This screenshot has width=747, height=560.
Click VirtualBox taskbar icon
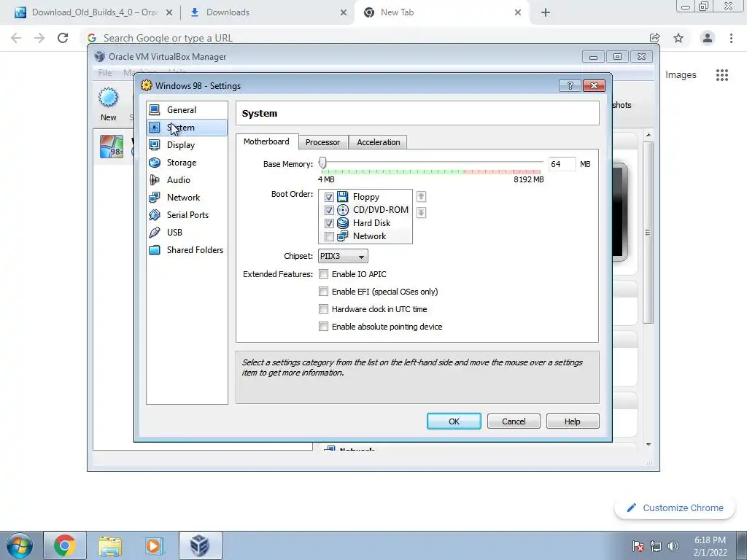(x=200, y=545)
